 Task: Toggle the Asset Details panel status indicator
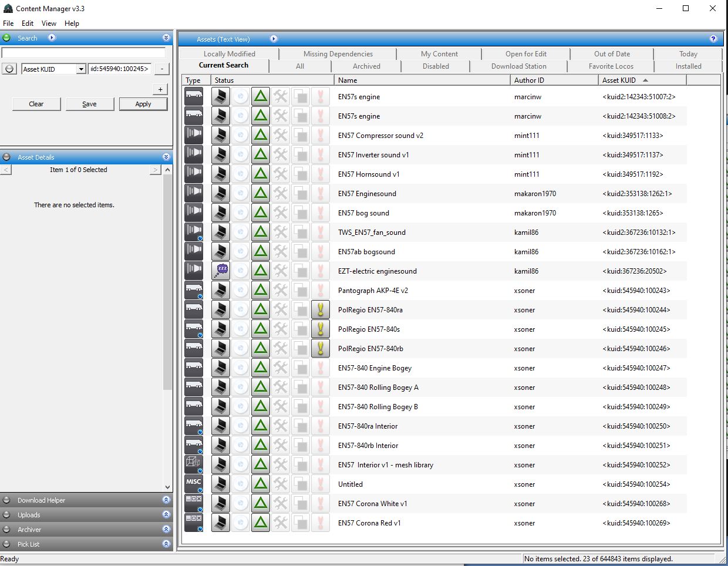click(x=6, y=157)
